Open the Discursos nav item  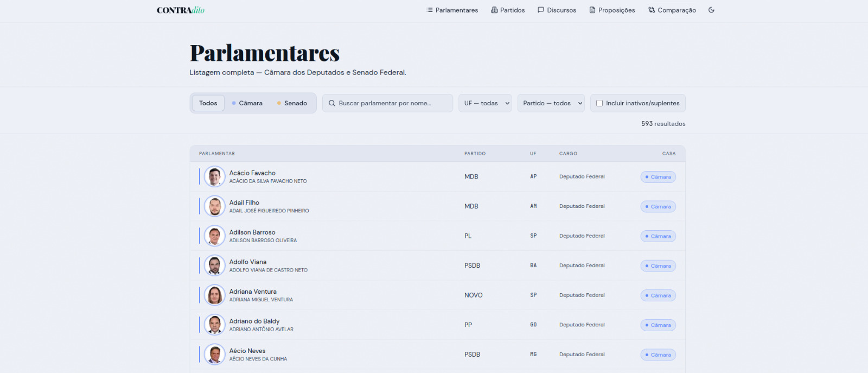pyautogui.click(x=557, y=10)
